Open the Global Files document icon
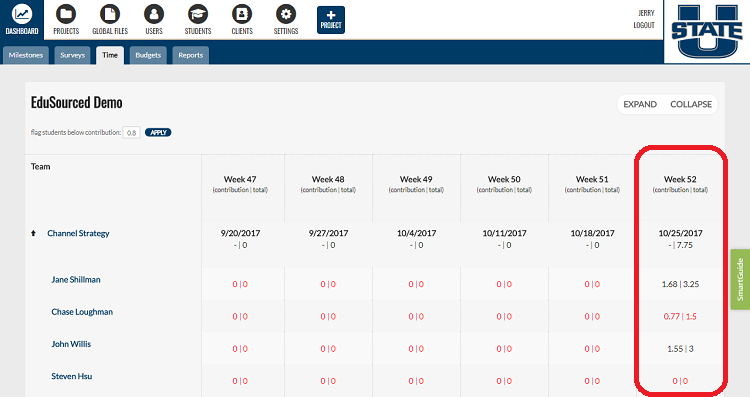 110,14
